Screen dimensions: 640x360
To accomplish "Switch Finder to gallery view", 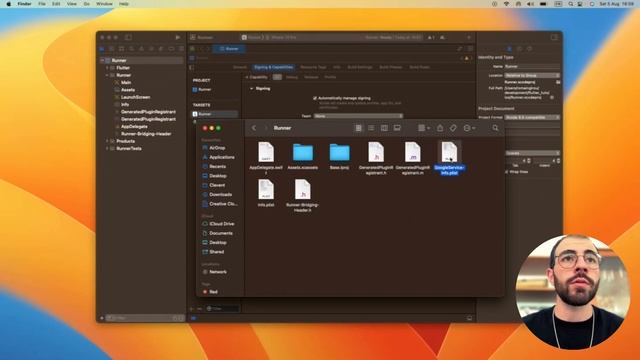I will click(397, 128).
